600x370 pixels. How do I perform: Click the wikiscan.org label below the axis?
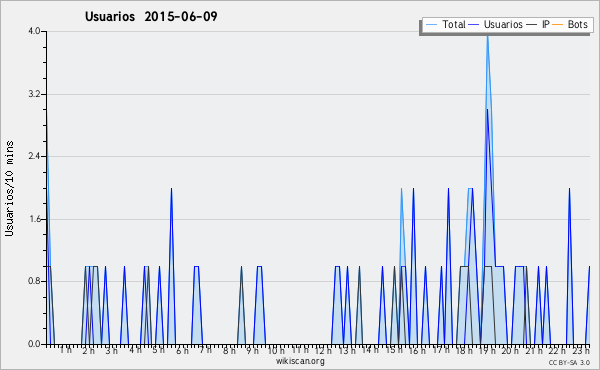click(300, 361)
